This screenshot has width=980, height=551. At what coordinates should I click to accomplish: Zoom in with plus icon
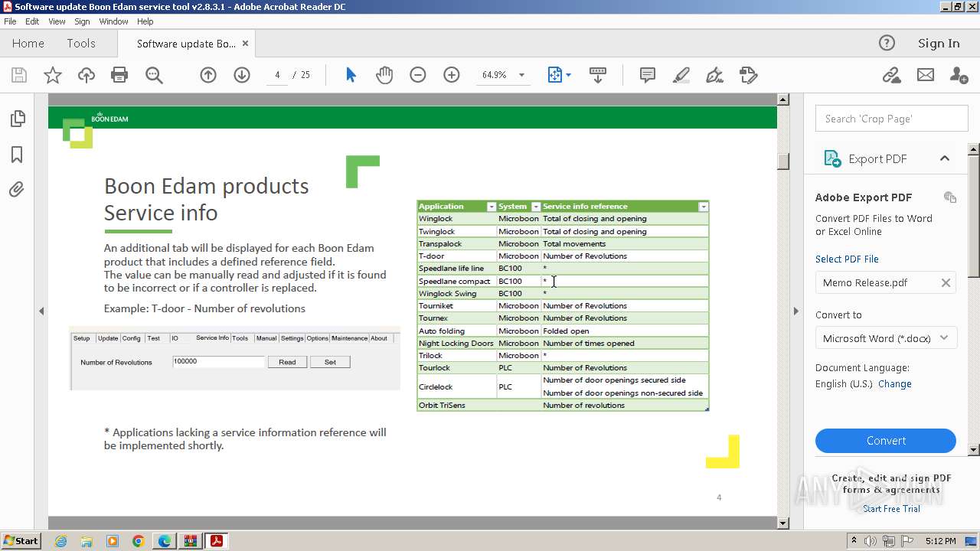(452, 75)
